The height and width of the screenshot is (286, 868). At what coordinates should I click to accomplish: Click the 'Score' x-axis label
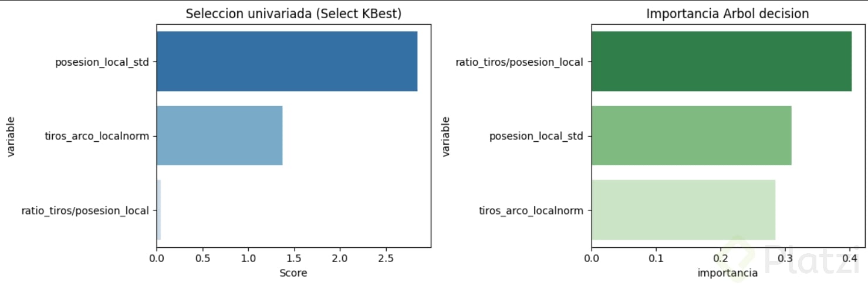[293, 273]
